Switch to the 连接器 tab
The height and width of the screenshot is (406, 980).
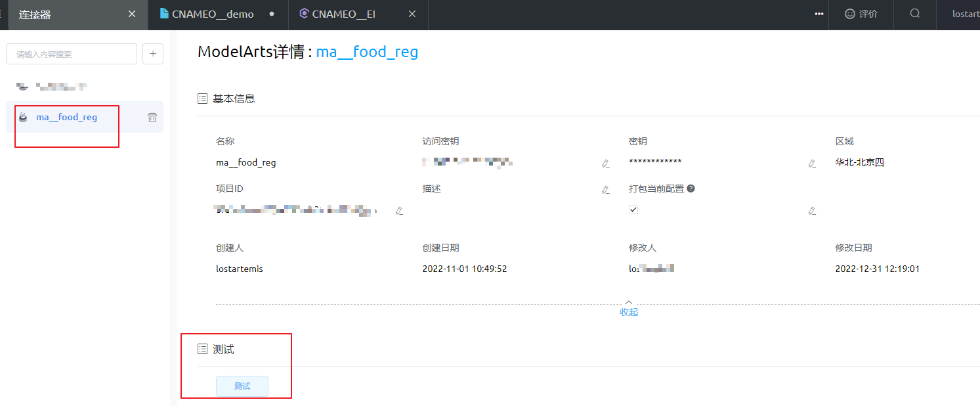[x=77, y=14]
